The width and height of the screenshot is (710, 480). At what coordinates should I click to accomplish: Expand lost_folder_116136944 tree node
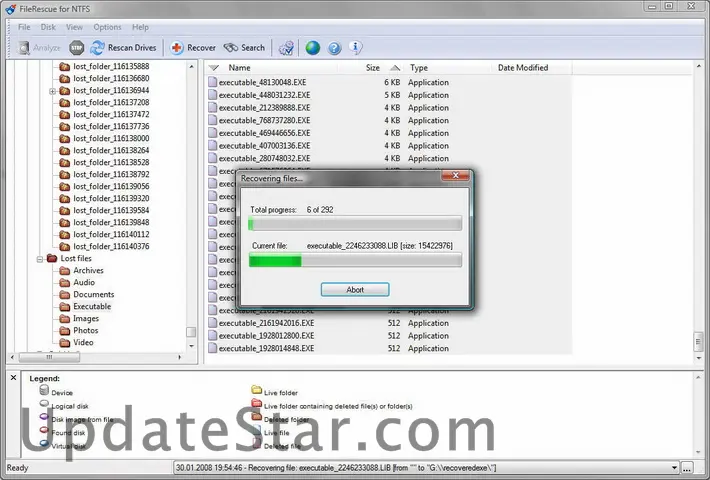53,91
